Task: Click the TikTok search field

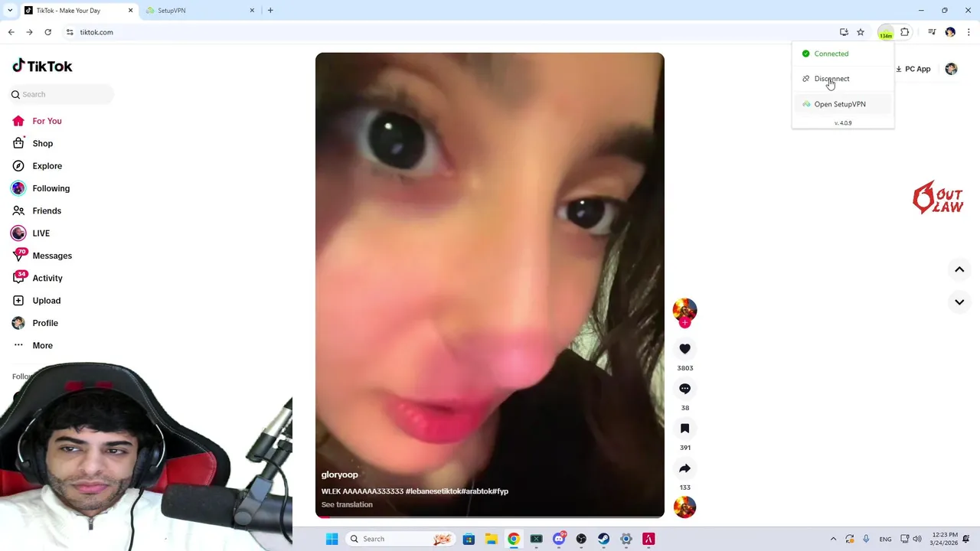Action: click(x=61, y=94)
